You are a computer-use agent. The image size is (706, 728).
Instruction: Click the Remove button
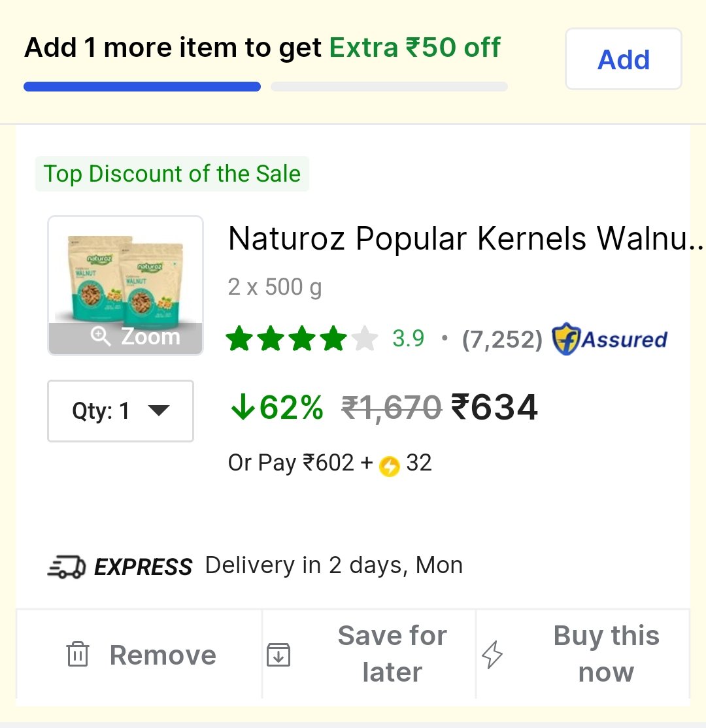tap(139, 655)
